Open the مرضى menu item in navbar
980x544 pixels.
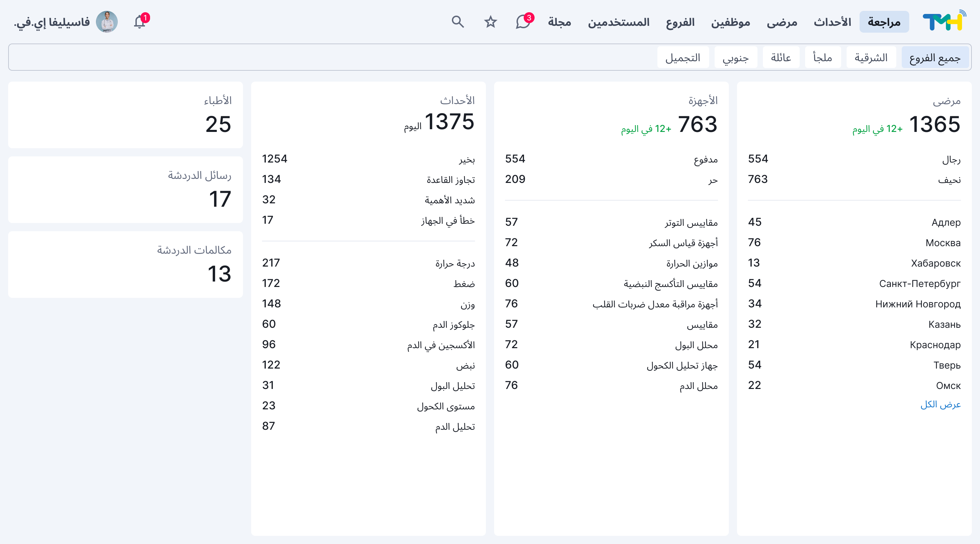(782, 22)
